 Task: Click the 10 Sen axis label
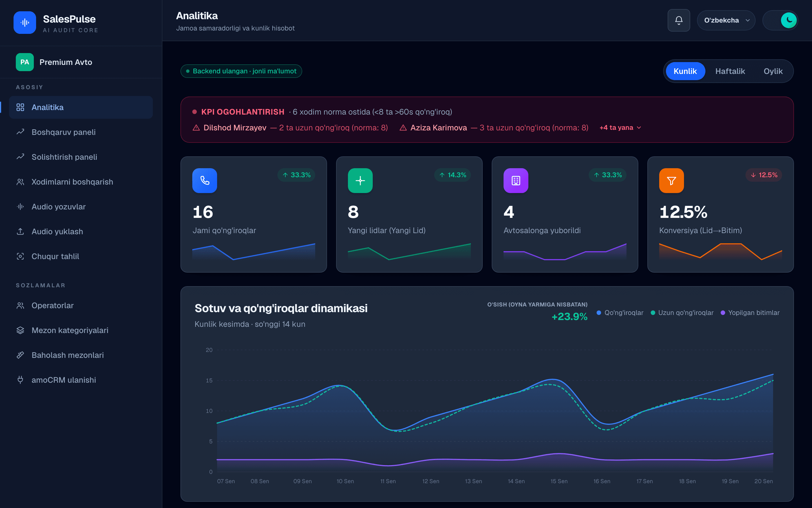coord(345,481)
